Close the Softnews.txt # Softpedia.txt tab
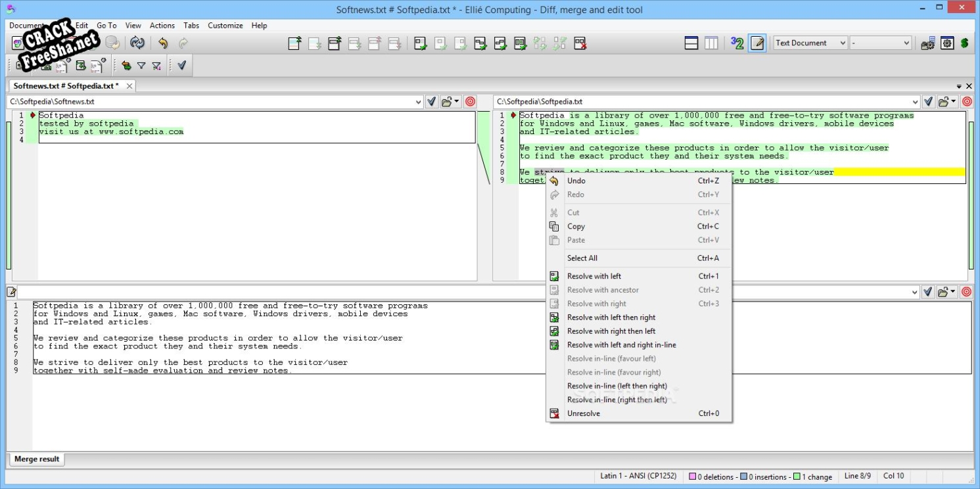Image resolution: width=980 pixels, height=489 pixels. click(129, 86)
